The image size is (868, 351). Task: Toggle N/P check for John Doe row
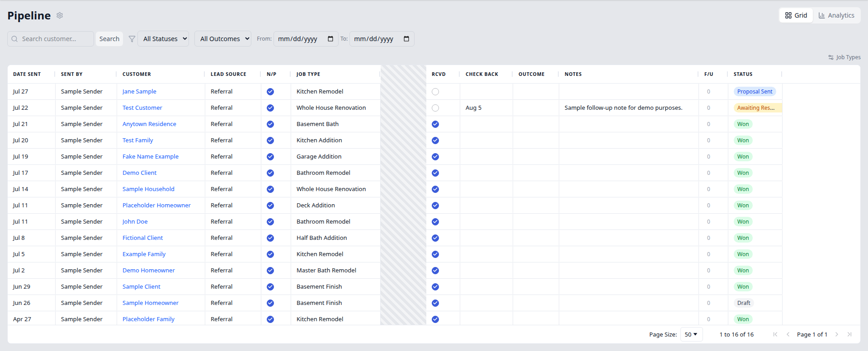click(x=270, y=222)
